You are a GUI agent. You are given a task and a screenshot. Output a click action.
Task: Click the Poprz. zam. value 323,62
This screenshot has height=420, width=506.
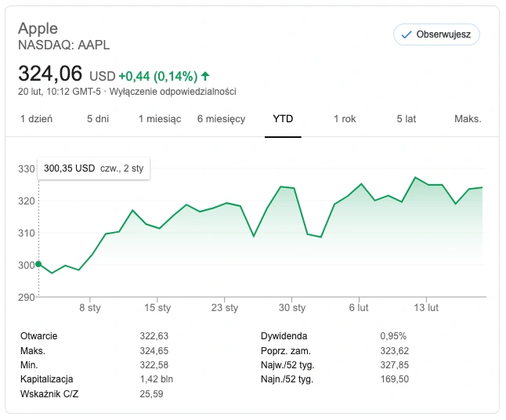[x=395, y=350]
